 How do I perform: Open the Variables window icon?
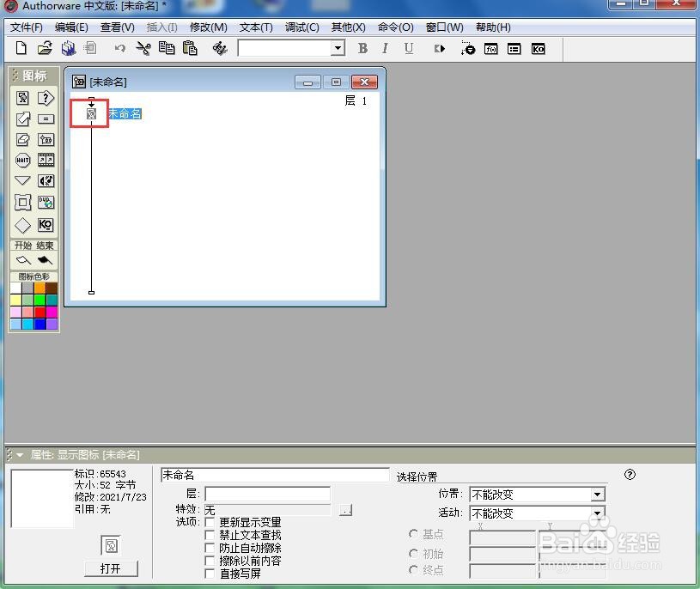[x=514, y=49]
